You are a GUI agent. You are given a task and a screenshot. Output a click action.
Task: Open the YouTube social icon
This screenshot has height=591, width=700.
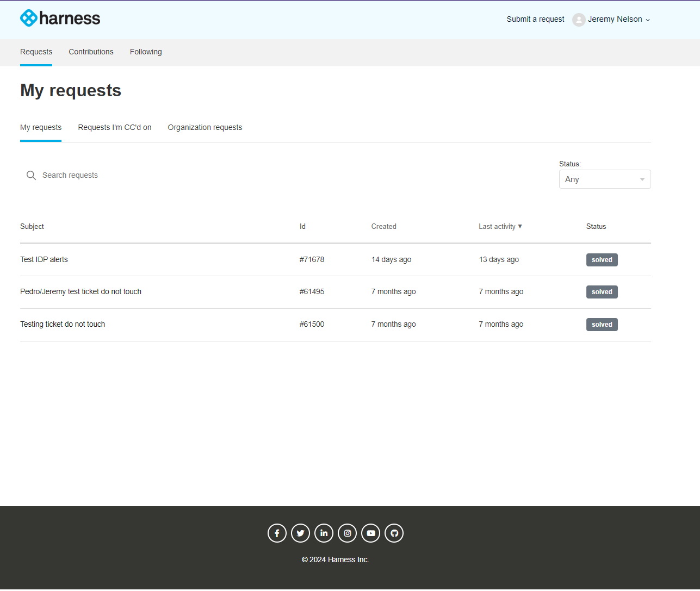370,533
